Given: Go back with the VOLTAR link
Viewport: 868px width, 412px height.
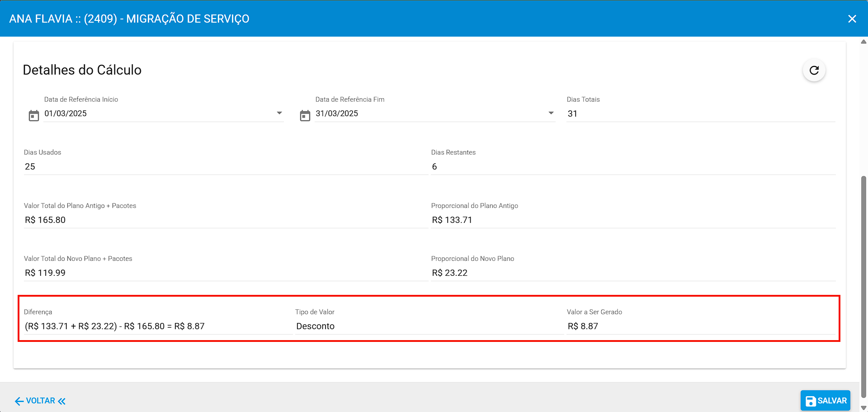Looking at the screenshot, I should [x=40, y=401].
